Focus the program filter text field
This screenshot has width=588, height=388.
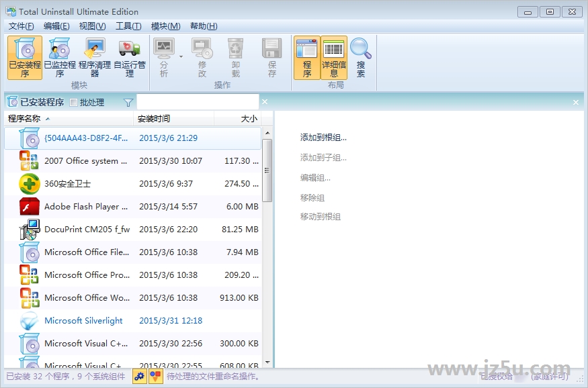click(x=198, y=102)
